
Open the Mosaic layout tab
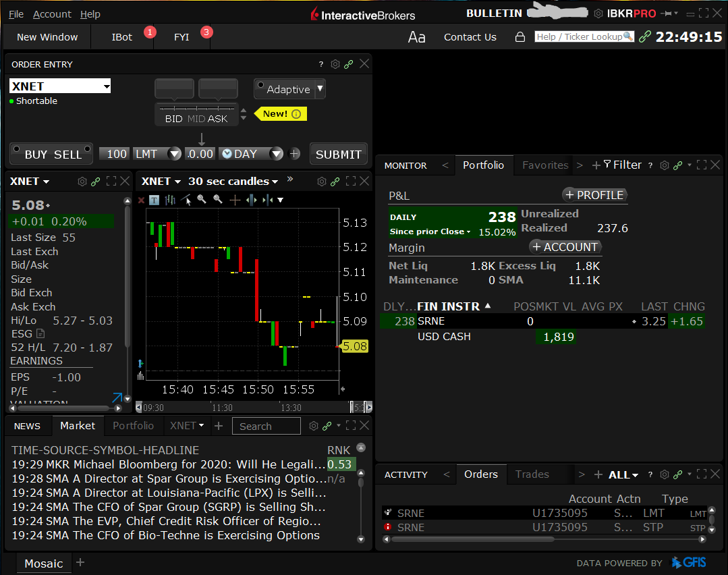[x=44, y=564]
